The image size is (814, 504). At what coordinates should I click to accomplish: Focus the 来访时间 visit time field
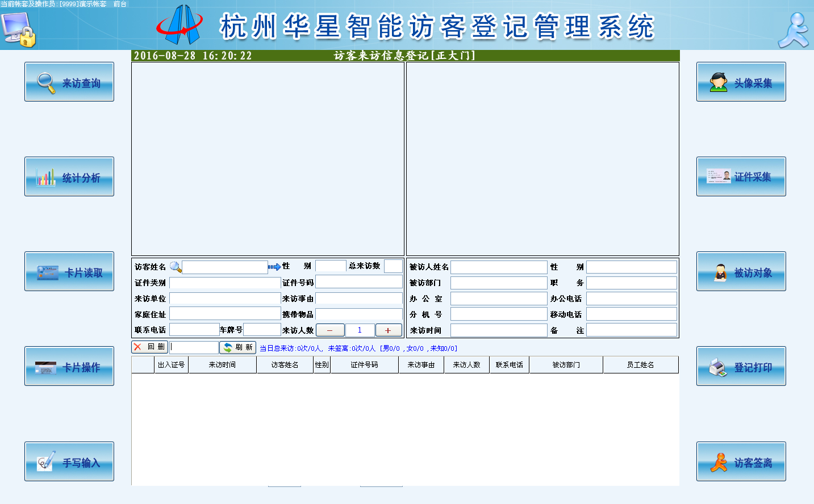click(499, 330)
